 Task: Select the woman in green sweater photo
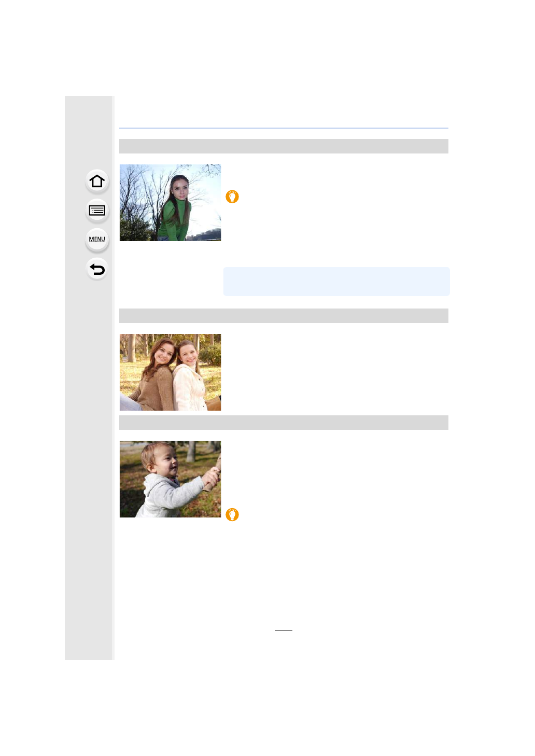[170, 203]
